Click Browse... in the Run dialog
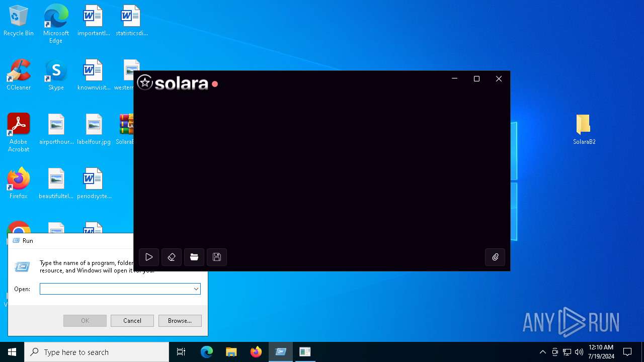The height and width of the screenshot is (362, 644). click(180, 321)
